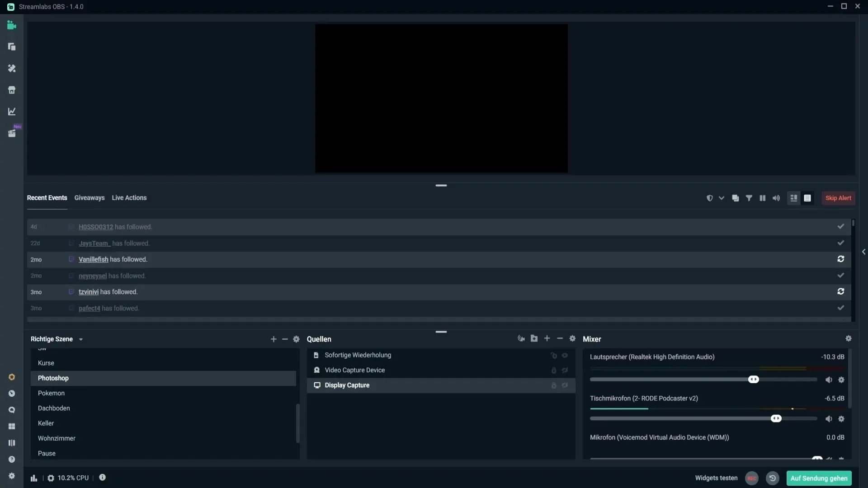
Task: Toggle Studio Mode columns icon in the sidebar
Action: point(12,443)
